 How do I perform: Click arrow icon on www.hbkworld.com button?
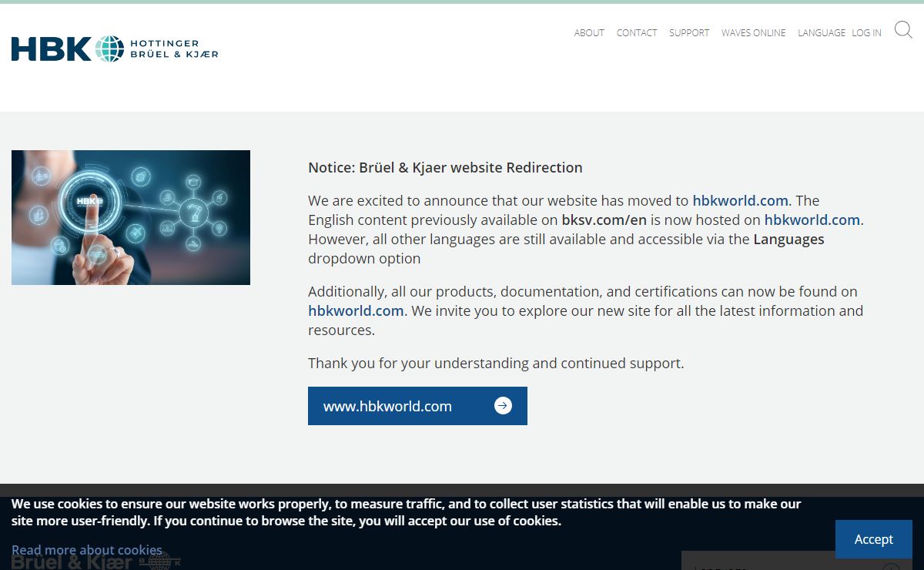[x=503, y=406]
